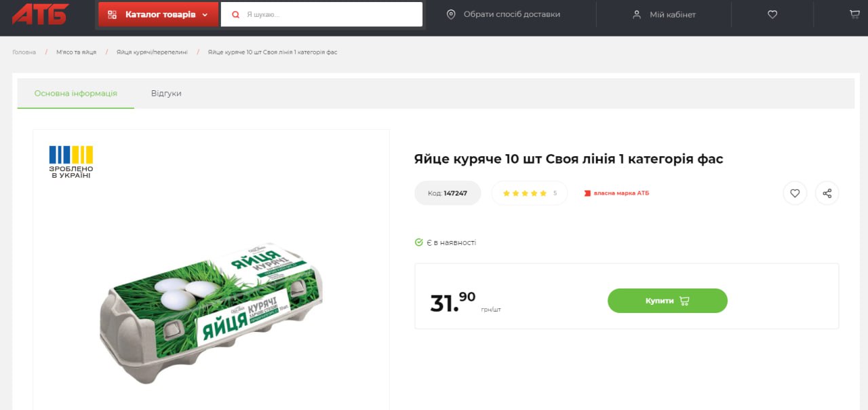This screenshot has height=410, width=868.
Task: Click the share icon button
Action: coord(827,193)
